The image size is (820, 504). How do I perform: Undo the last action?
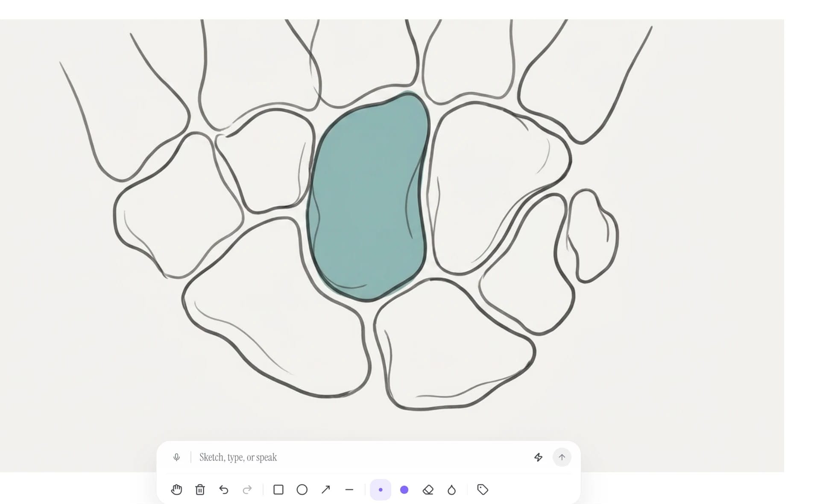pos(224,489)
